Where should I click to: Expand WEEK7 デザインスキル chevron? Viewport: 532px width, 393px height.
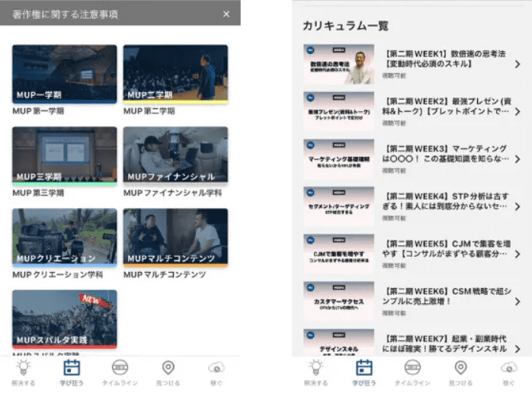pyautogui.click(x=517, y=349)
